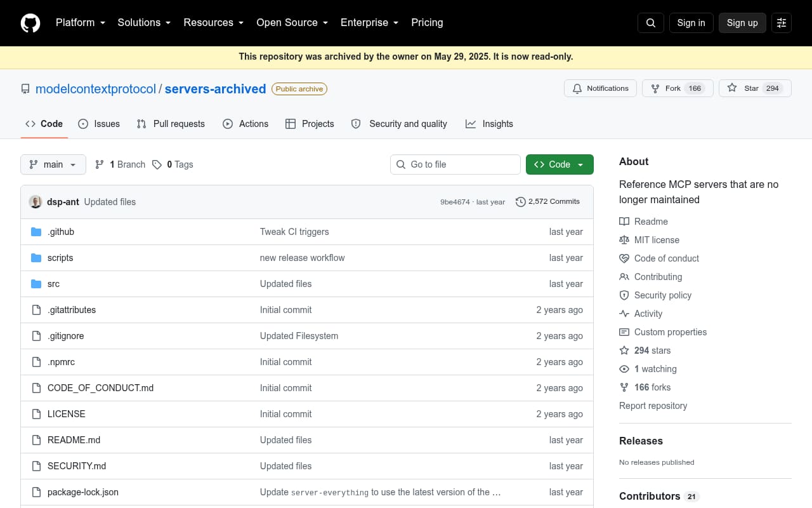The width and height of the screenshot is (812, 508).
Task: Click the file icon beside LICENSE
Action: click(x=36, y=414)
